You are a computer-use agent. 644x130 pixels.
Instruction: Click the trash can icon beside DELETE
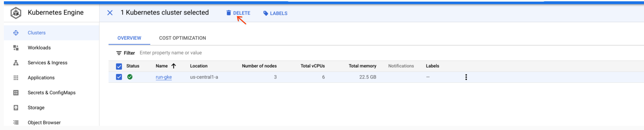(229, 13)
